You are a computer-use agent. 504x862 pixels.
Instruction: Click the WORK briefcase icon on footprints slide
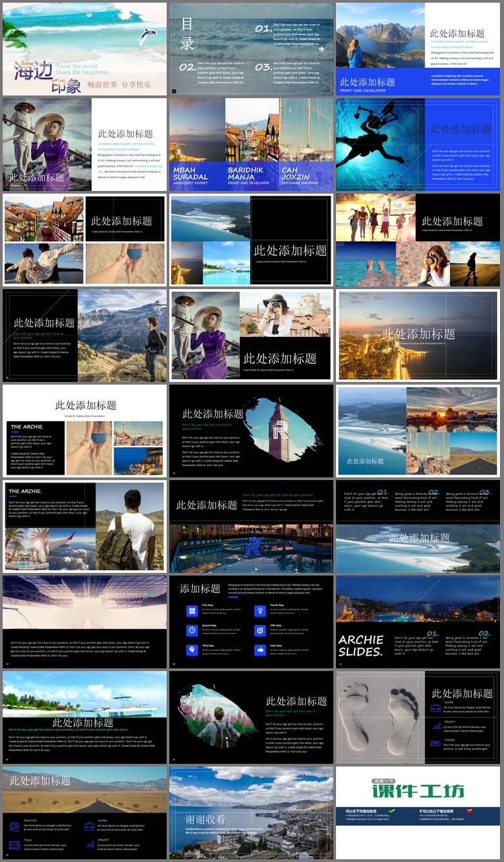pos(435,707)
